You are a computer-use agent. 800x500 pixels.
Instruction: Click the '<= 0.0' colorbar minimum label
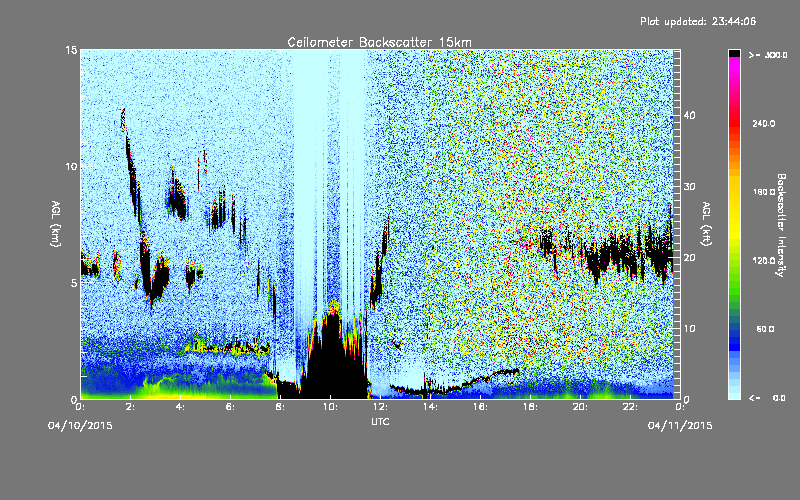(x=768, y=398)
